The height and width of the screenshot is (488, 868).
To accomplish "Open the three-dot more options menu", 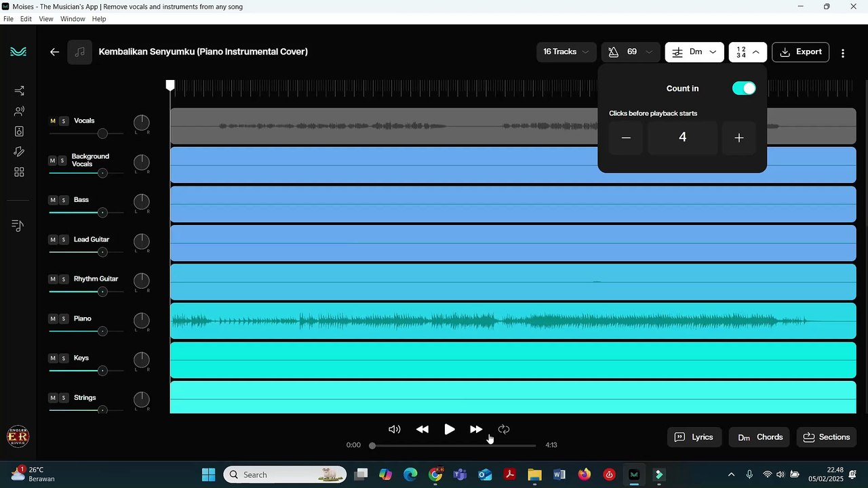I will (x=843, y=52).
